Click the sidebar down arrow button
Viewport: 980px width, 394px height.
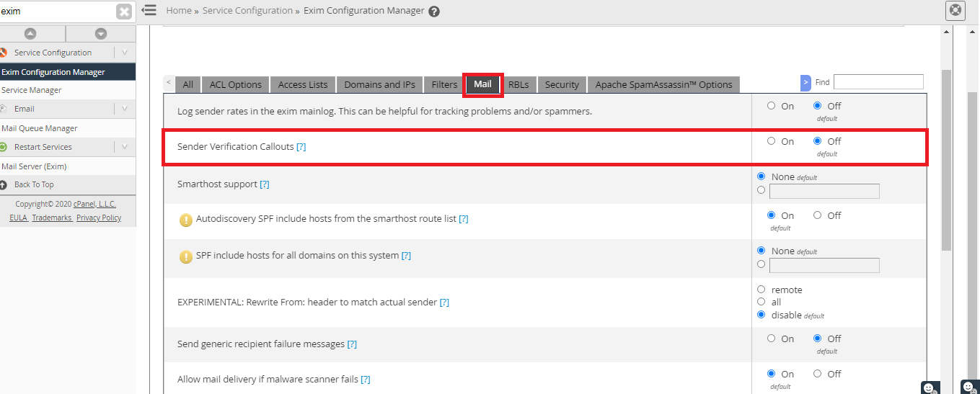101,34
